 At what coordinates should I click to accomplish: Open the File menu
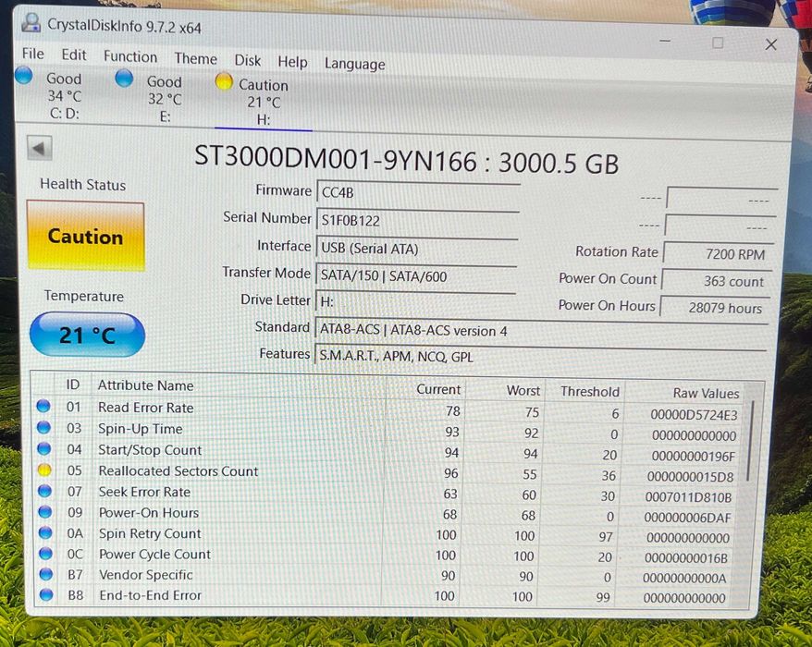tap(33, 54)
